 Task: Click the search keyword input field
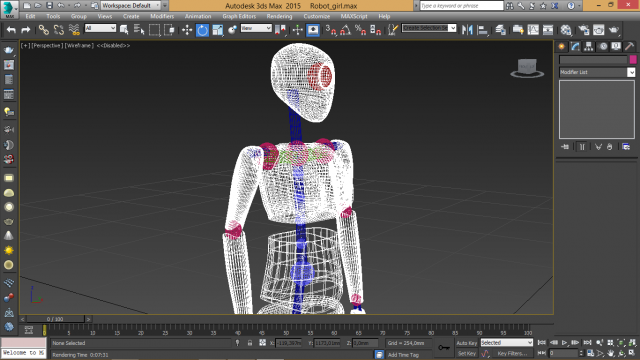462,6
